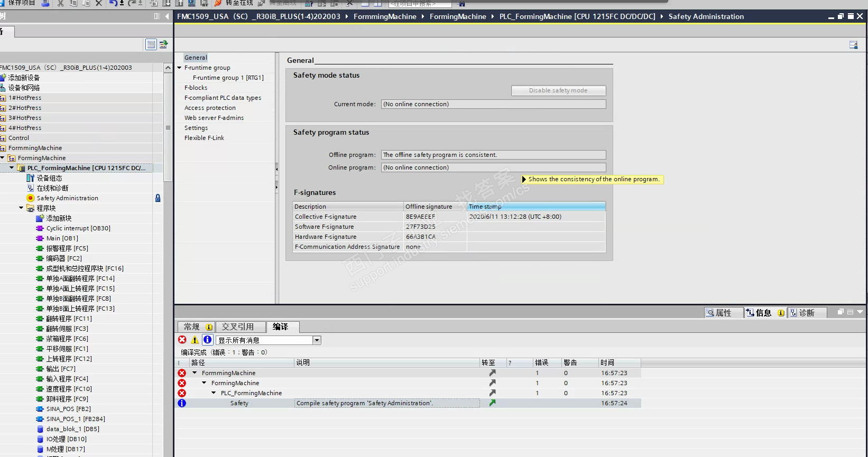Click the Disable safety mode button
The width and height of the screenshot is (868, 457).
point(558,90)
